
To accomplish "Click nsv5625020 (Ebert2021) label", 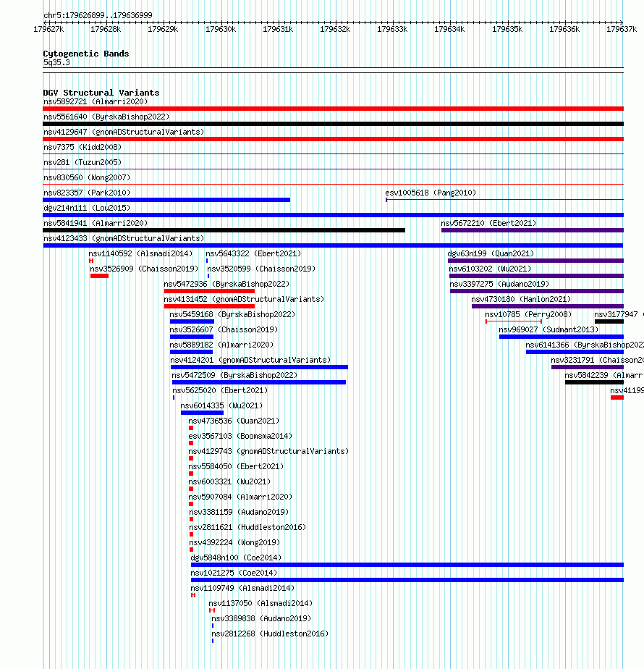I will click(x=220, y=390).
